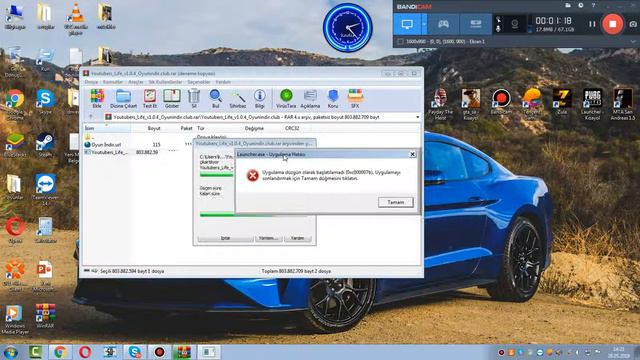Click the TeamViewer desktop shortcut
The image size is (640, 360).
[x=45, y=189]
